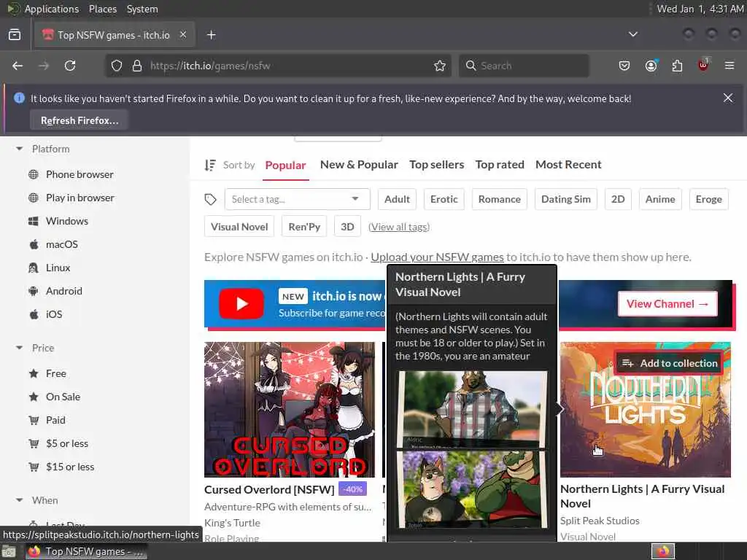Open the Applications system menu
The height and width of the screenshot is (560, 747).
[x=52, y=9]
